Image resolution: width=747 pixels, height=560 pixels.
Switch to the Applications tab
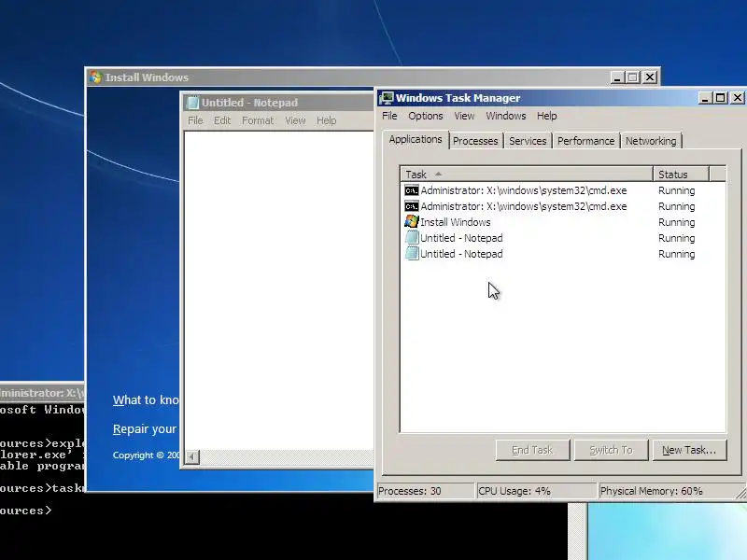(x=416, y=139)
